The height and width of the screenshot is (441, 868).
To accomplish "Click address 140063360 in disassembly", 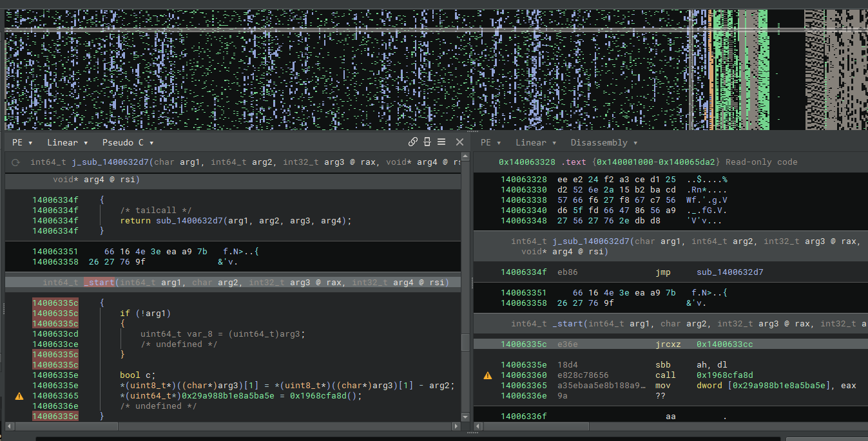I will pos(524,375).
